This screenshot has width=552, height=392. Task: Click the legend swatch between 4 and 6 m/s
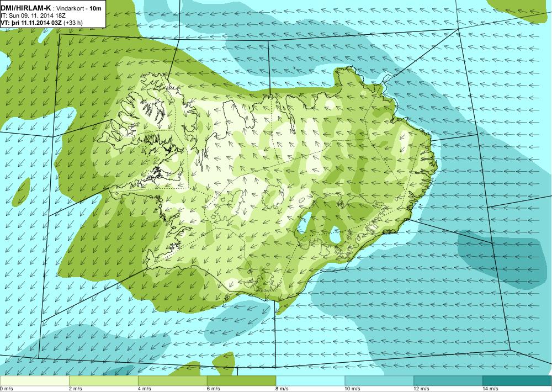[x=172, y=381]
